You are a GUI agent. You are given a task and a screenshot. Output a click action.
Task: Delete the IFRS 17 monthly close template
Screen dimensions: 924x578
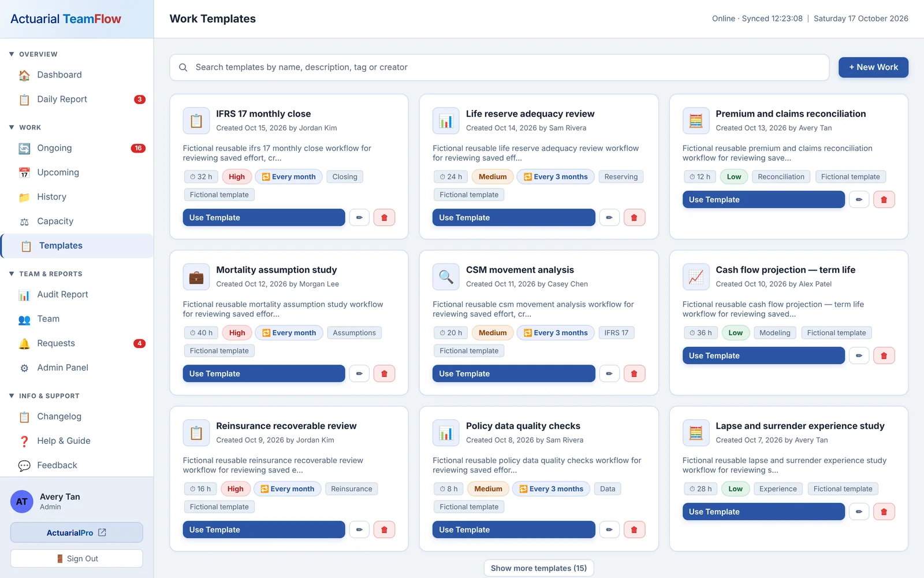[384, 217]
